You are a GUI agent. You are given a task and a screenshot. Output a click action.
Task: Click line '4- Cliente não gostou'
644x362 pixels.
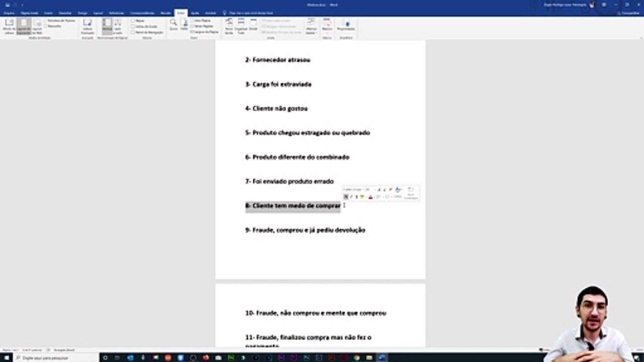coord(276,109)
